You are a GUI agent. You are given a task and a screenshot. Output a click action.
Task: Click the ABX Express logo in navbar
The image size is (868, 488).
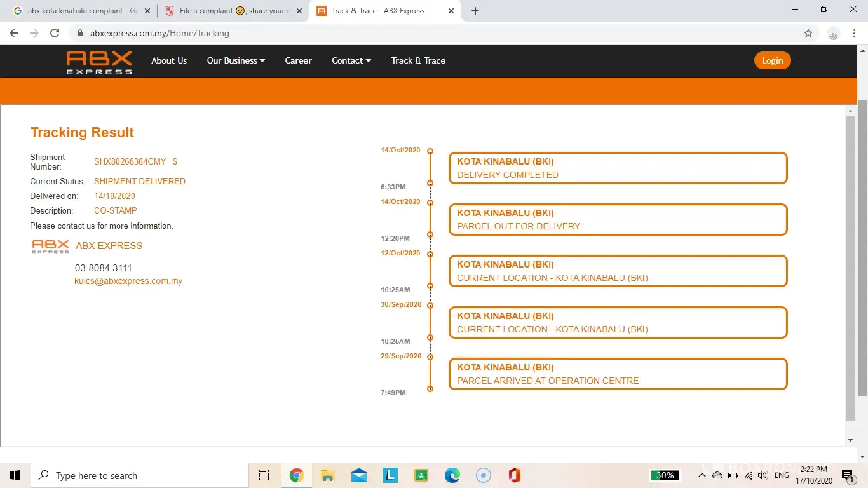[99, 62]
